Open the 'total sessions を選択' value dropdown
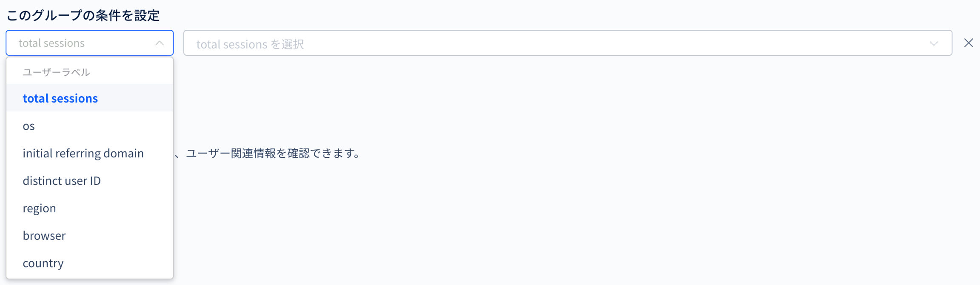This screenshot has height=285, width=980. (x=553, y=43)
